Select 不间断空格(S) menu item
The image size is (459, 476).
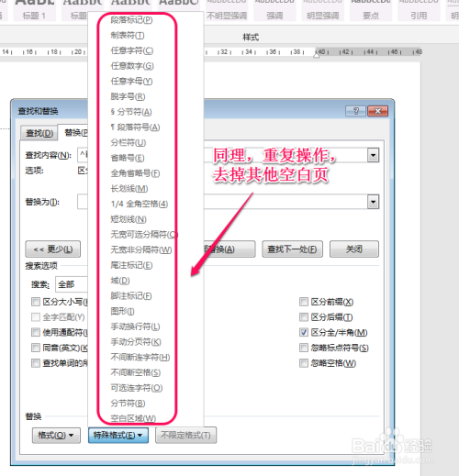[x=136, y=372]
